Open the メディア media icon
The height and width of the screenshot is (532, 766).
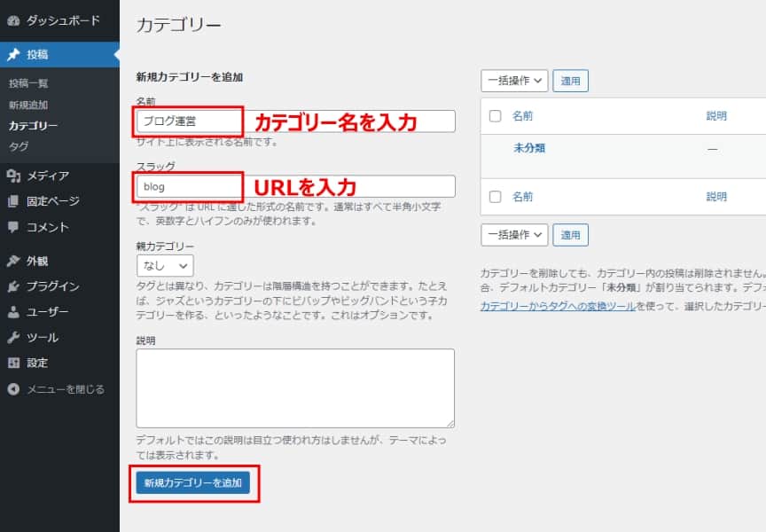(x=13, y=176)
